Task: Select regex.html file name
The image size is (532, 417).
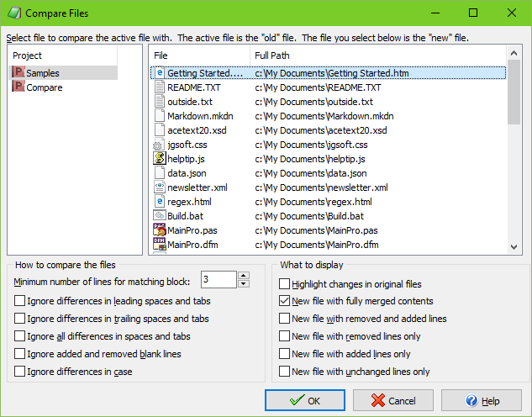Action: pyautogui.click(x=189, y=202)
